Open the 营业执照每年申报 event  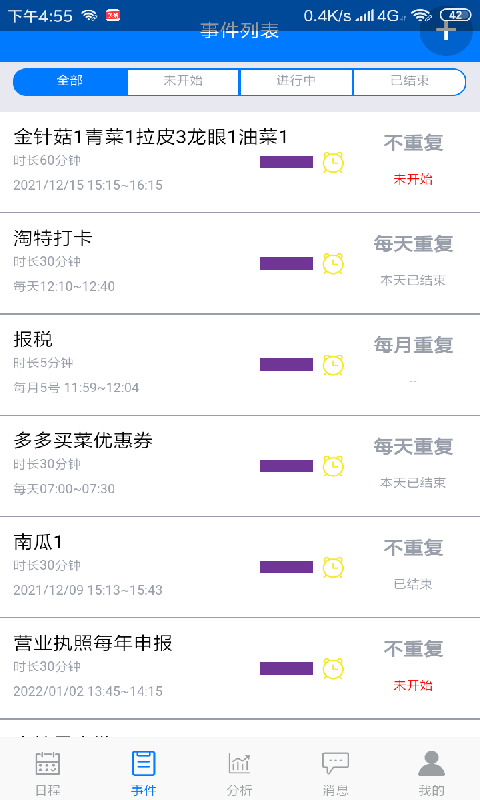(x=240, y=668)
